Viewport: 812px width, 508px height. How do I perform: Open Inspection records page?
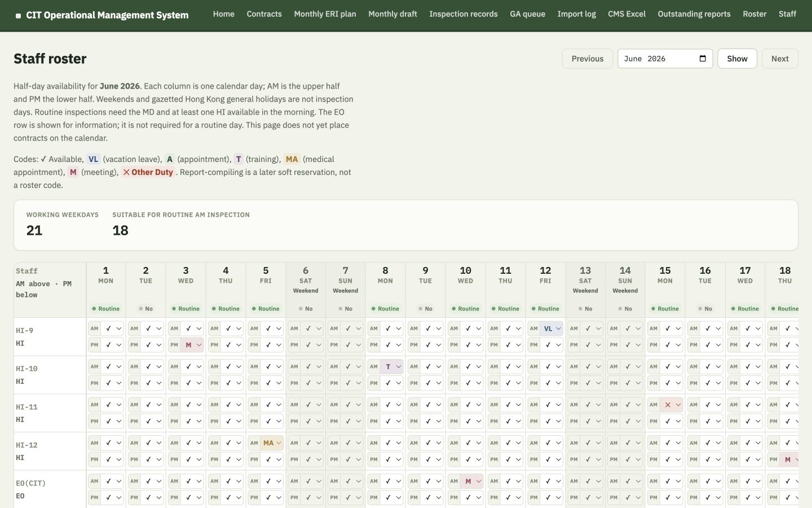[464, 14]
